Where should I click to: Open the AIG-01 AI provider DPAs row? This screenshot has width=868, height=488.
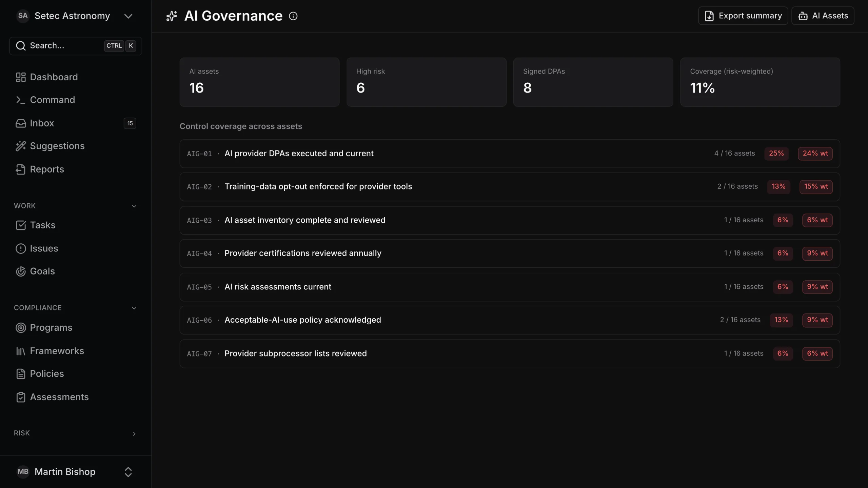tap(510, 154)
